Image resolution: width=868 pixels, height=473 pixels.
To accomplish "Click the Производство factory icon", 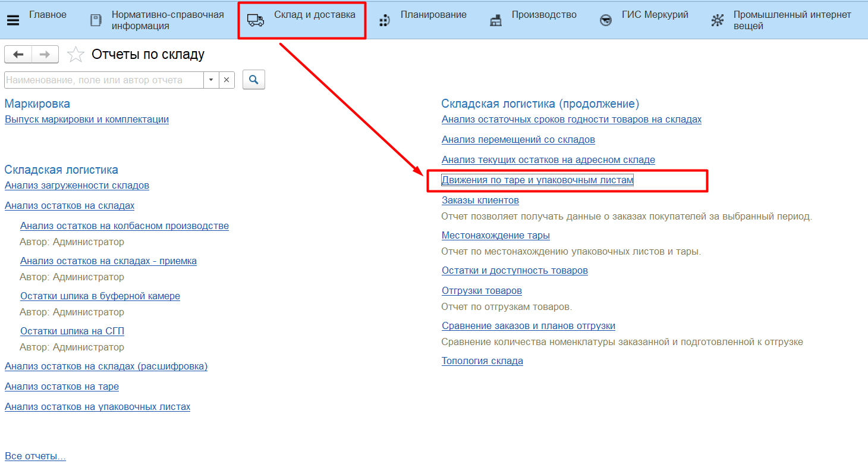I will coord(496,21).
